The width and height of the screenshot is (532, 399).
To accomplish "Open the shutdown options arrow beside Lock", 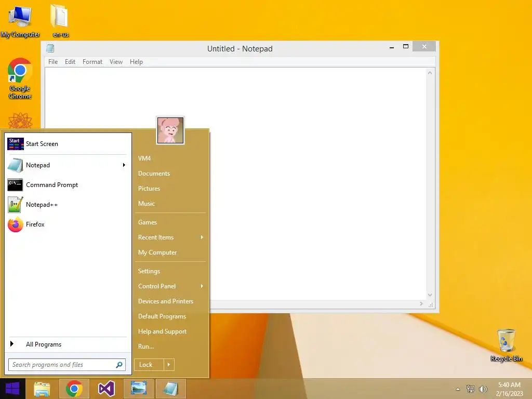I will point(169,365).
